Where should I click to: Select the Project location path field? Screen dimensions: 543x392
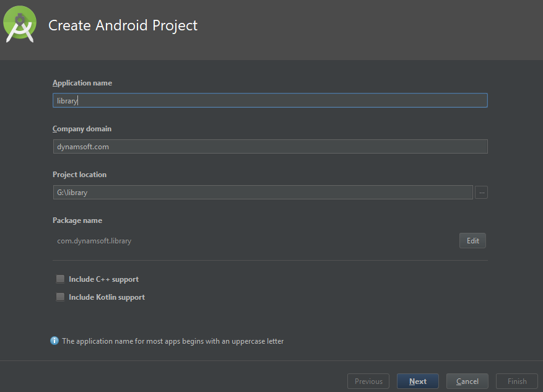pos(263,193)
